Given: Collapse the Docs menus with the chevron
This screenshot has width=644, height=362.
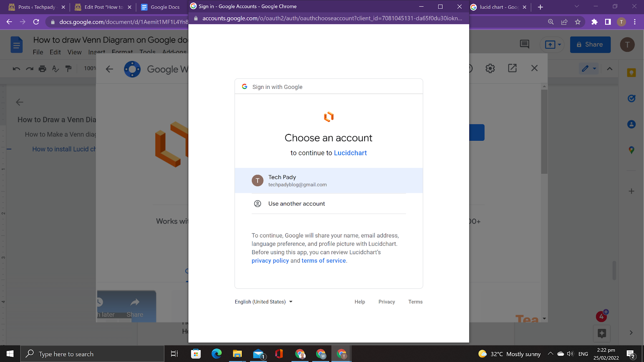Looking at the screenshot, I should click(x=610, y=69).
